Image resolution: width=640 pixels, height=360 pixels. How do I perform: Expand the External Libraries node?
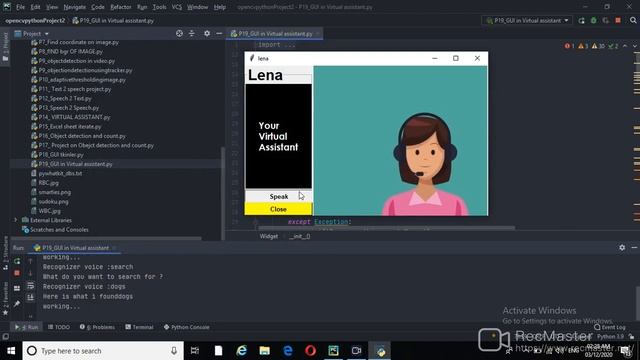click(x=16, y=220)
